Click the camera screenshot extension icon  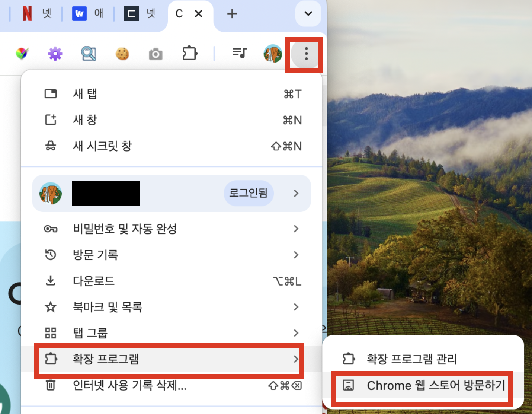click(156, 54)
